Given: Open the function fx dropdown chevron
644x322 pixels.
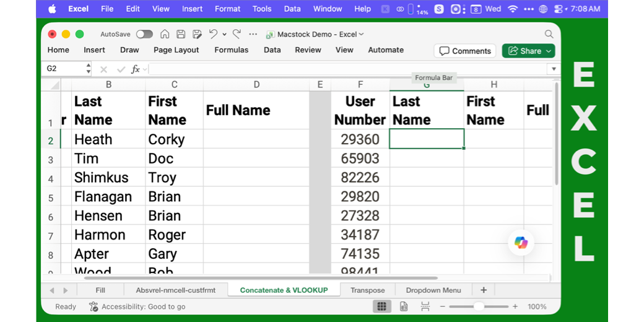Looking at the screenshot, I should click(144, 69).
